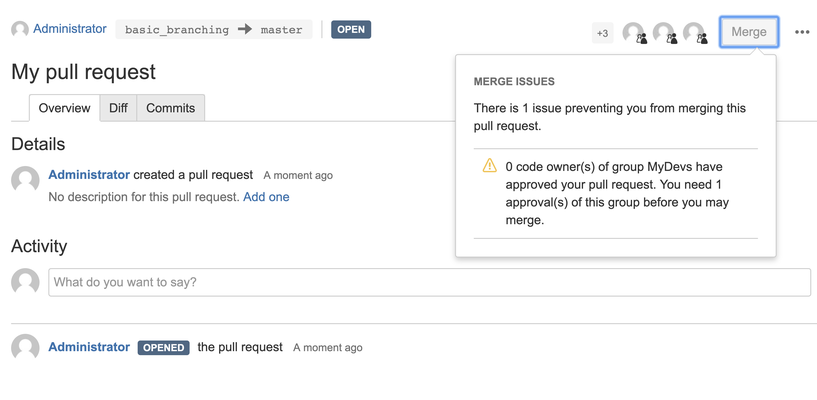Image resolution: width=817 pixels, height=400 pixels.
Task: Click the avatar in the Details section
Action: (x=25, y=180)
